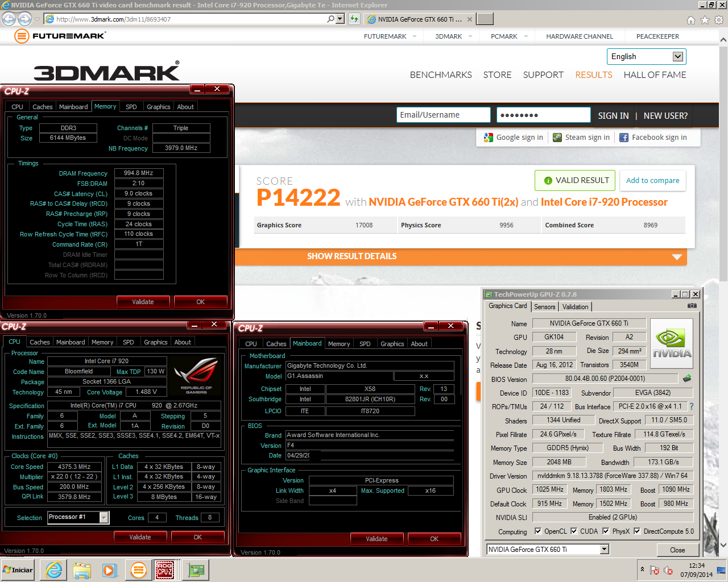Toggle the PhysX checkbox
728x582 pixels.
point(606,531)
